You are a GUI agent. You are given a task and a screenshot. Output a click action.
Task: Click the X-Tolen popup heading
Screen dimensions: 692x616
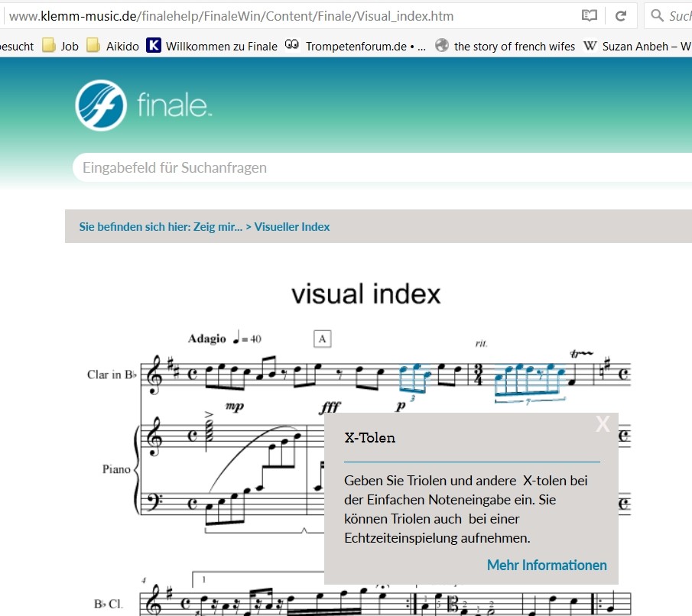click(370, 438)
